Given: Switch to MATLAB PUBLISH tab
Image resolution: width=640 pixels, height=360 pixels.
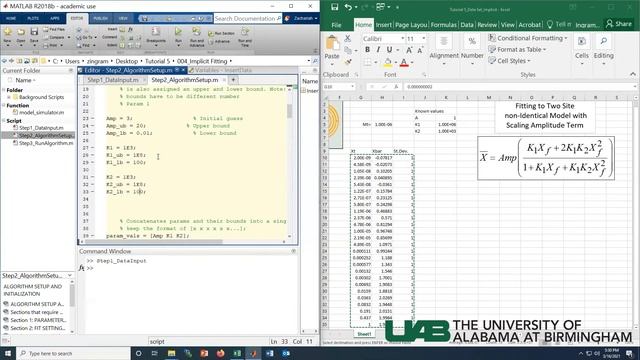Looking at the screenshot, I should [100, 18].
